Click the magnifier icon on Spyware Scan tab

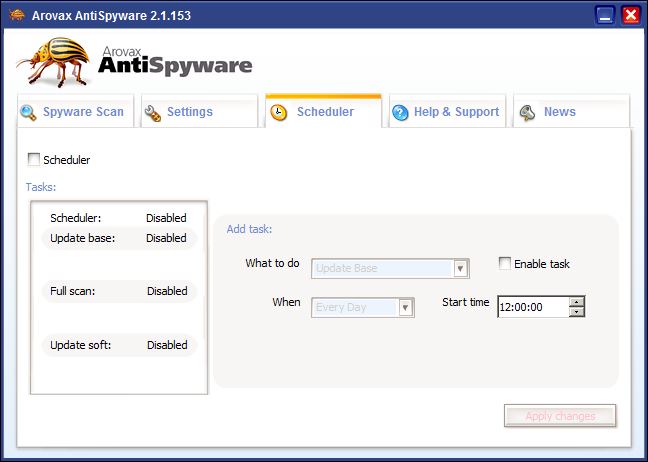click(x=28, y=112)
